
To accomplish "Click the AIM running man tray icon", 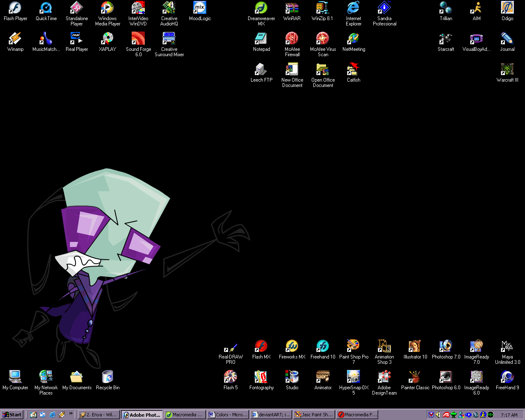I will click(x=483, y=415).
